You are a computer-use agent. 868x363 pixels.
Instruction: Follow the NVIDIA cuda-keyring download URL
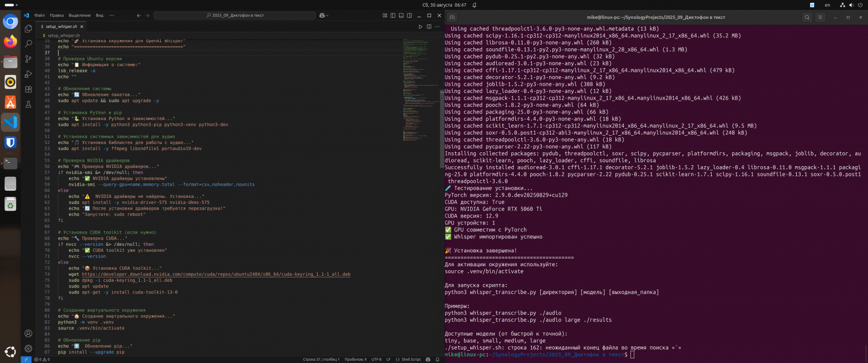click(216, 274)
